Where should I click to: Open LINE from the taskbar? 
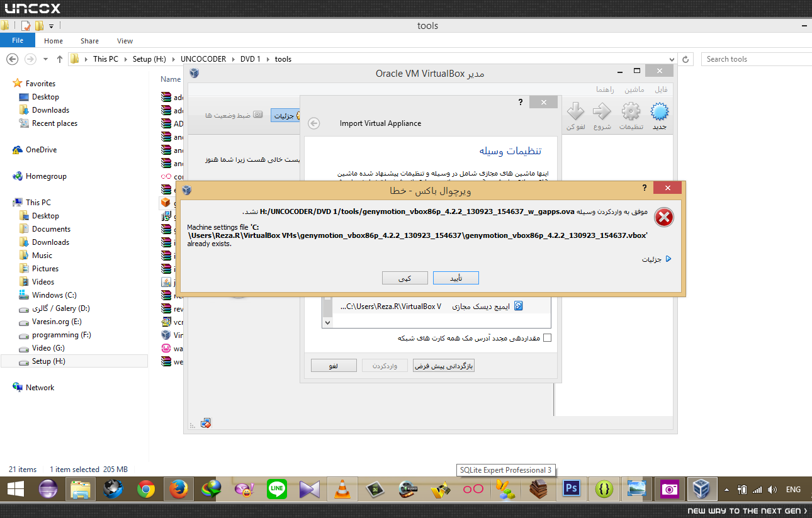click(277, 488)
